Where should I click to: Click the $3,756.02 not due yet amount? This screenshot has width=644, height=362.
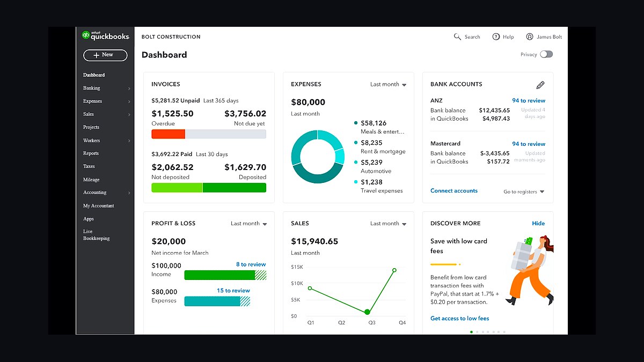pyautogui.click(x=245, y=114)
